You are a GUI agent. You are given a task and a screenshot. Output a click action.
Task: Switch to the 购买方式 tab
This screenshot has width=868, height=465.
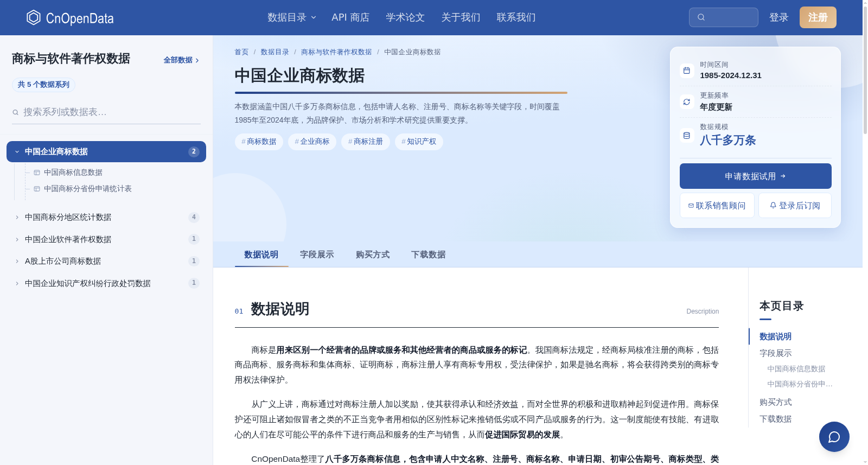click(x=373, y=254)
